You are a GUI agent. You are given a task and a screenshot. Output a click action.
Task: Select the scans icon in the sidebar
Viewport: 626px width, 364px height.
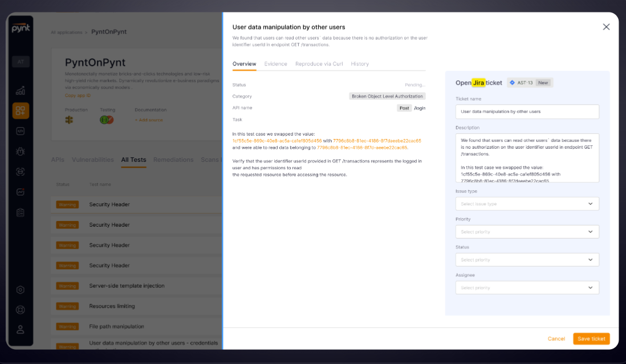coord(21,171)
